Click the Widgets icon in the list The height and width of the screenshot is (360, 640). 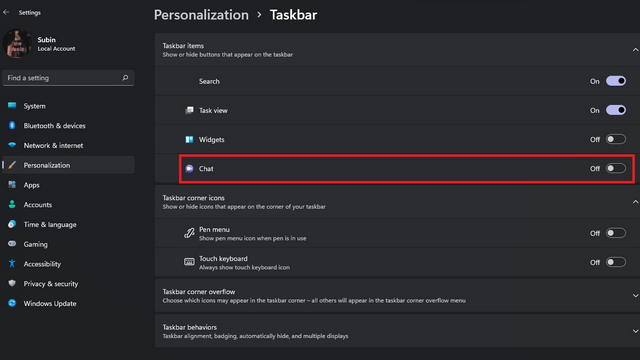click(x=189, y=140)
